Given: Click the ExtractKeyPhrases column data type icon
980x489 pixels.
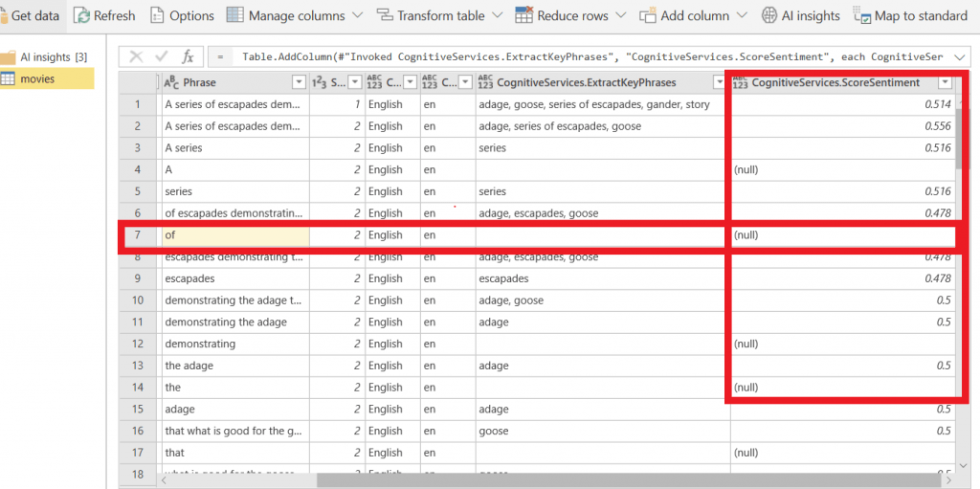Looking at the screenshot, I should pyautogui.click(x=485, y=82).
